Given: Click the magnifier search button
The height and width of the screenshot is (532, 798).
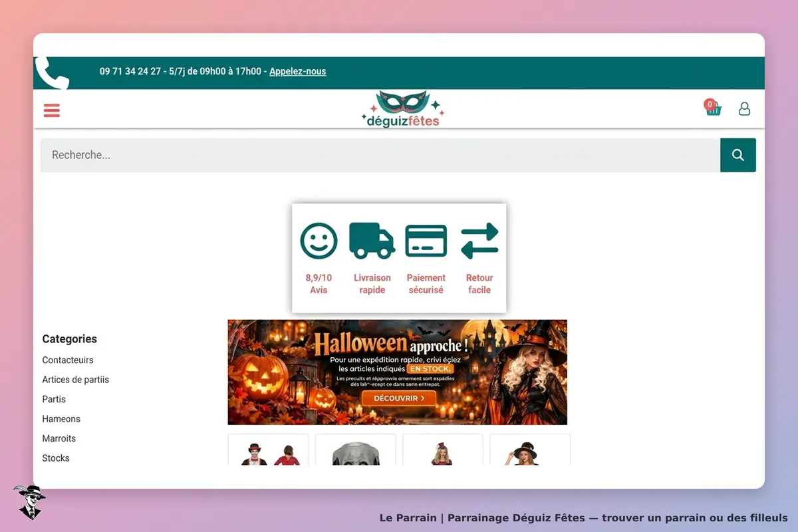Looking at the screenshot, I should click(x=738, y=155).
